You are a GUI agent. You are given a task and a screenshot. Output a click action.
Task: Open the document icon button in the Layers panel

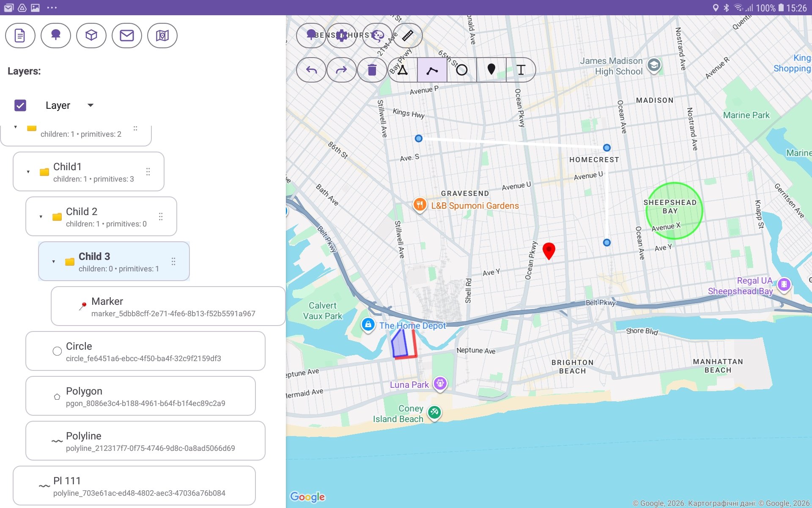point(20,36)
